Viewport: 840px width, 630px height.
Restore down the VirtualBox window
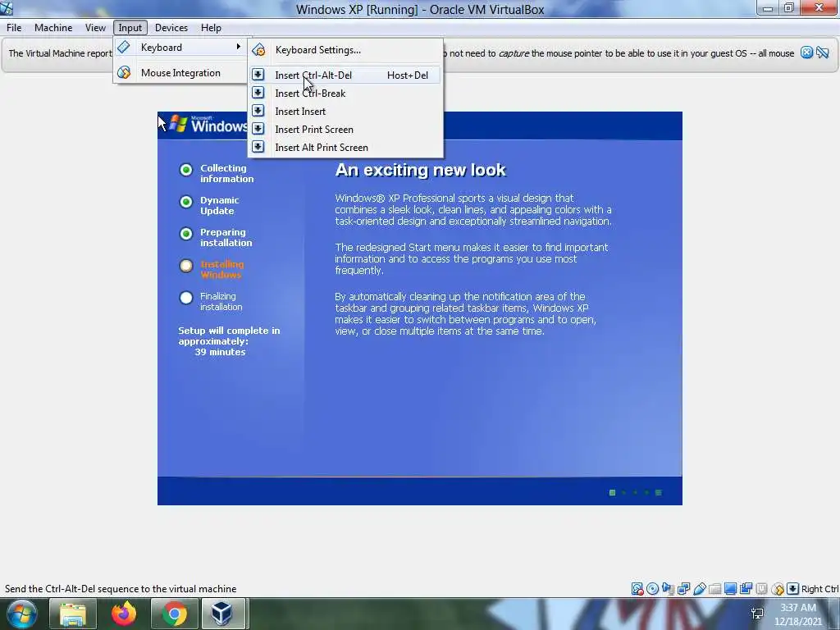pos(788,7)
